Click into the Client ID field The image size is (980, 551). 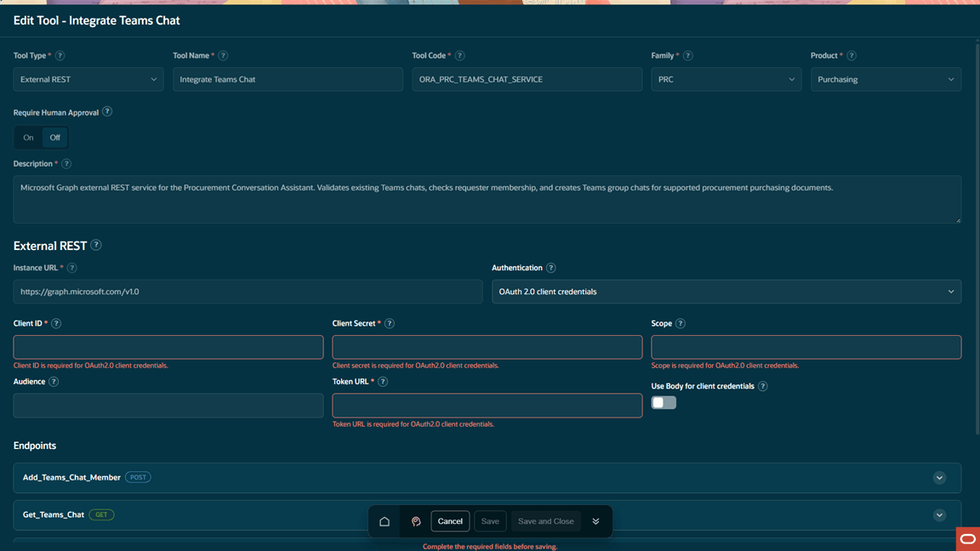point(168,347)
